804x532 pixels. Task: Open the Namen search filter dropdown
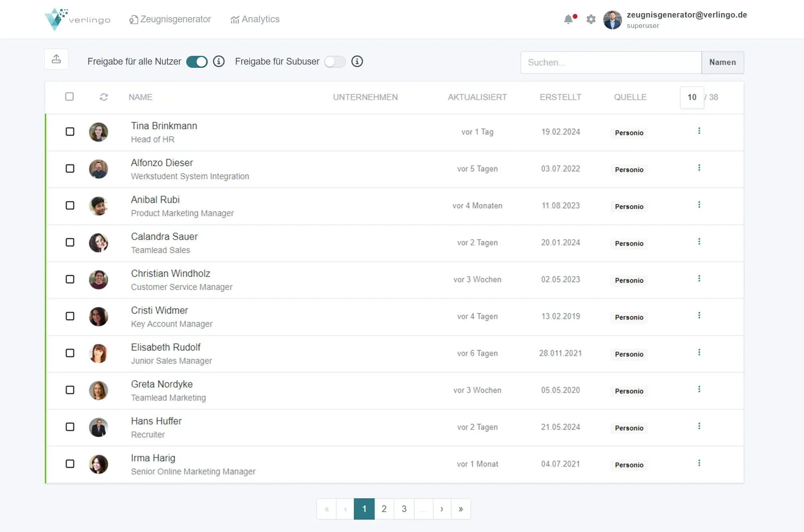pos(722,62)
